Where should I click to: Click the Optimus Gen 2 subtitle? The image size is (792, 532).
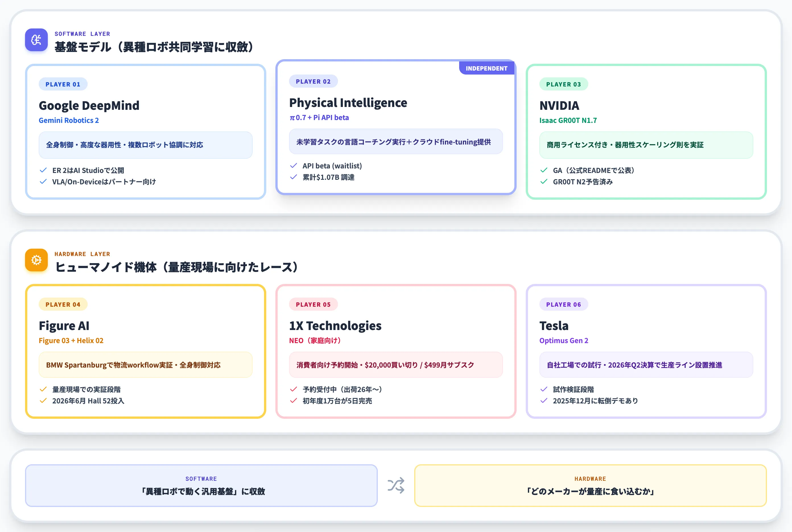[x=564, y=341]
